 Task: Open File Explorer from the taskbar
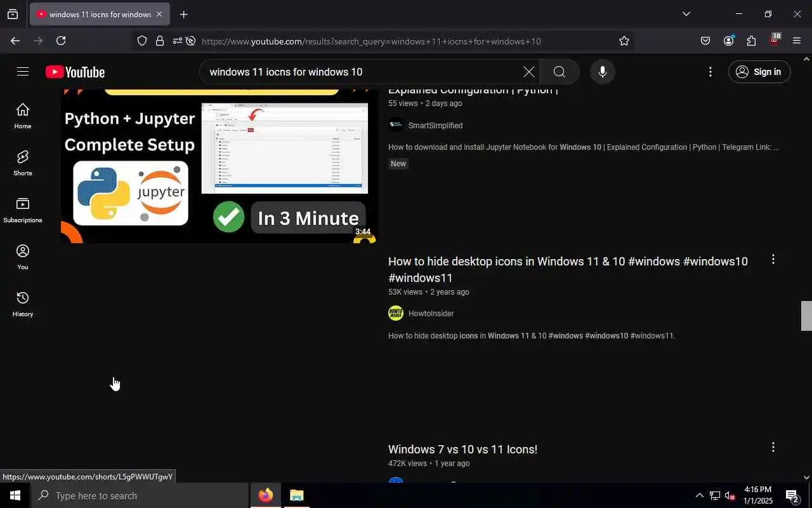click(297, 495)
